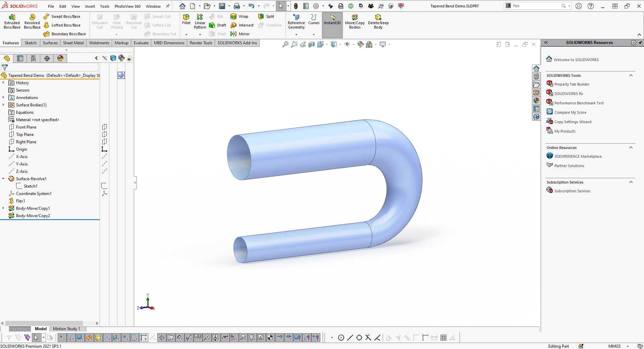The width and height of the screenshot is (644, 349).
Task: Open 3DEXPERIENCE Marketplace link
Action: (x=578, y=156)
